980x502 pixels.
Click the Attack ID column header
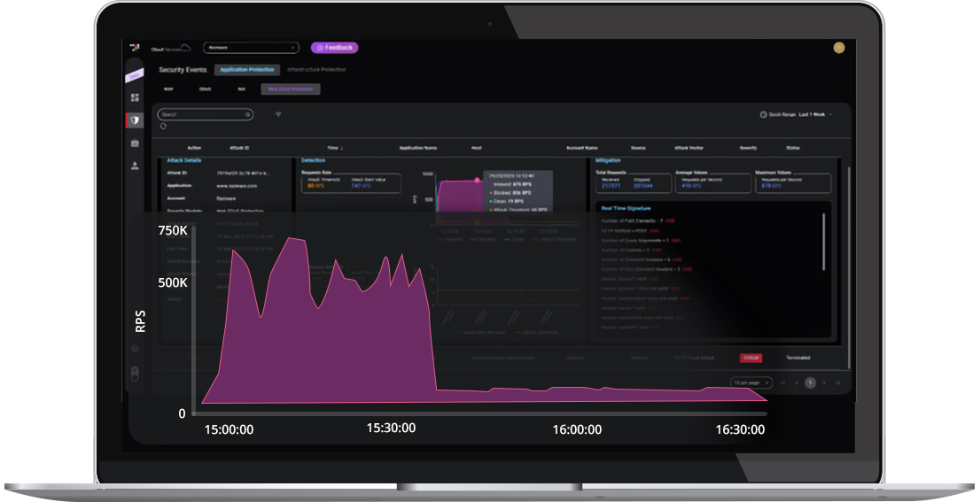(x=239, y=148)
